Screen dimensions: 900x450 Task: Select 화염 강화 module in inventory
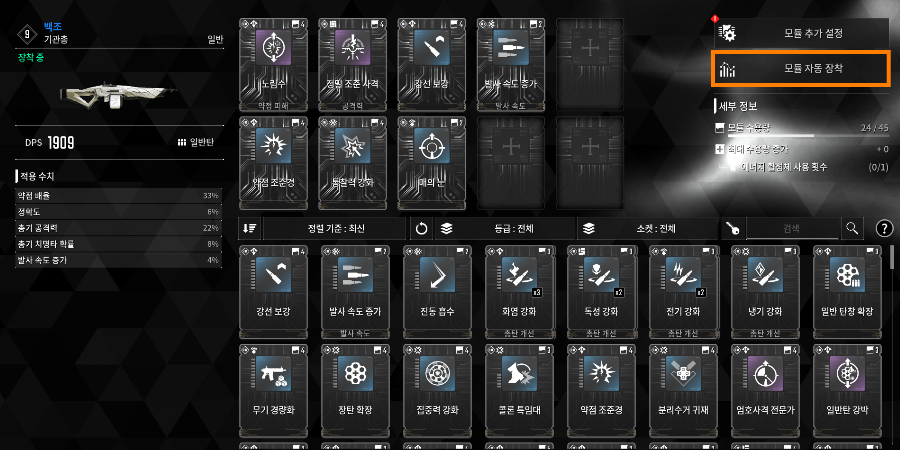pos(519,292)
